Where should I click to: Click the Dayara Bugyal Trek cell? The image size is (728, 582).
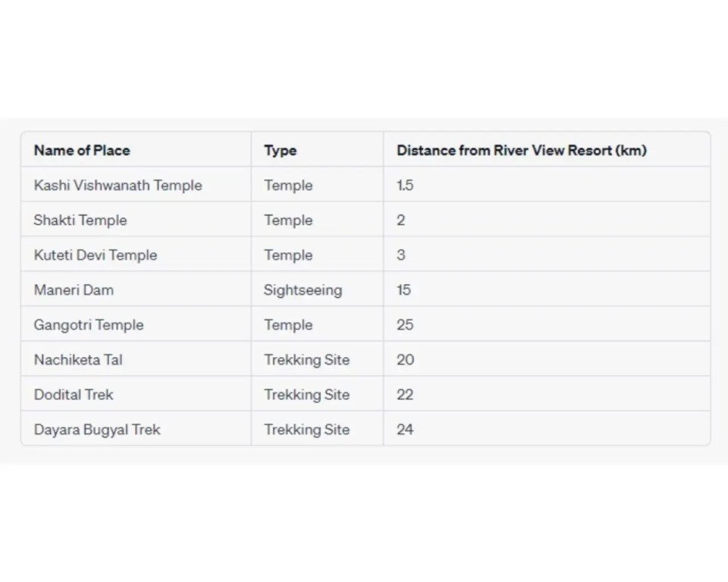click(x=97, y=429)
